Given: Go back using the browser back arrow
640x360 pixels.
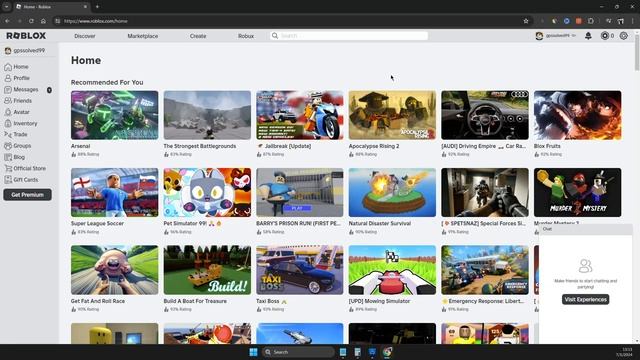Looking at the screenshot, I should tap(7, 21).
